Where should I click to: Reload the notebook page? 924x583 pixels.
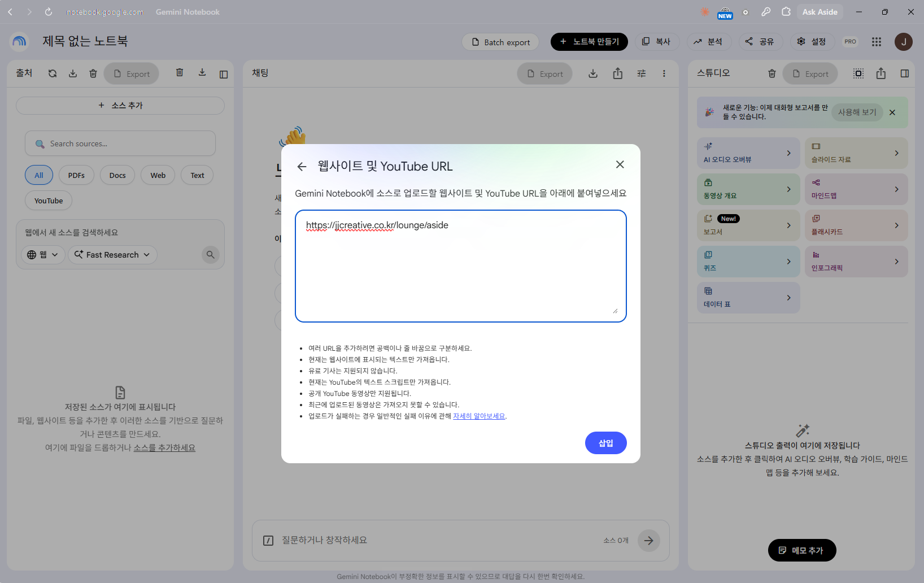pyautogui.click(x=49, y=12)
